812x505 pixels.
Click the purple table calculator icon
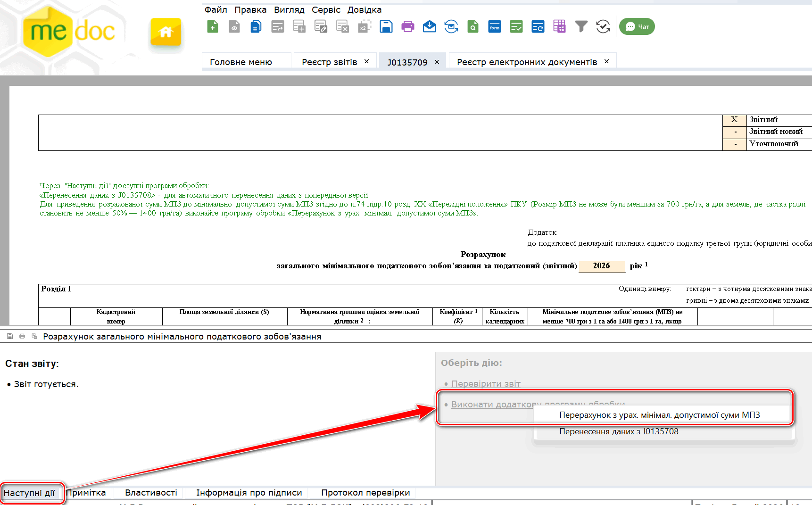tap(559, 27)
